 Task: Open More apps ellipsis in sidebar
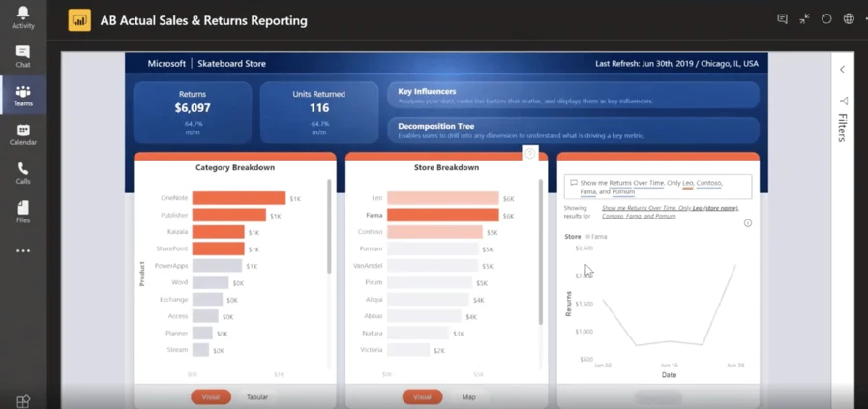[23, 251]
